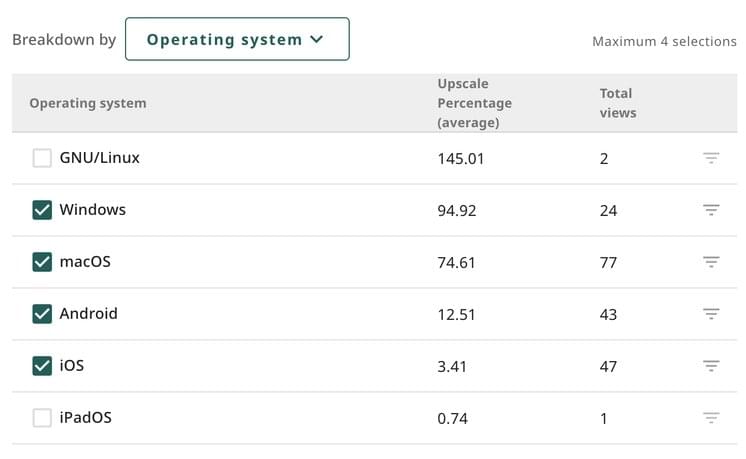Tick the iPadOS checkbox
The width and height of the screenshot is (746, 459).
point(42,418)
